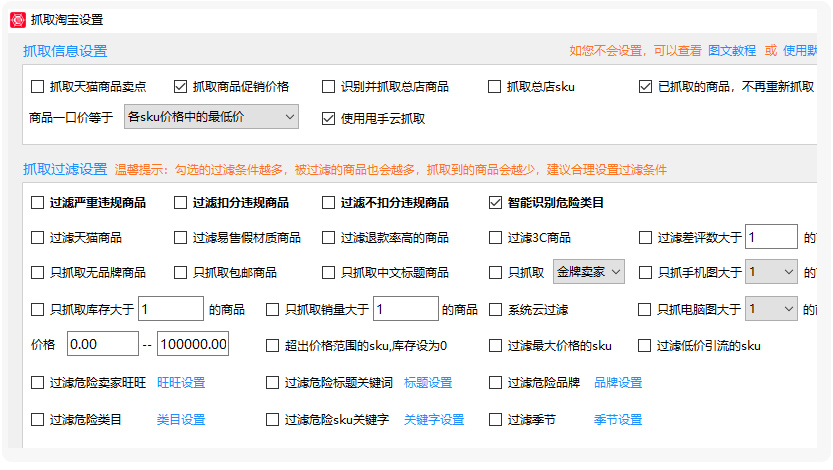
Task: Open the 图文教程 tutorial link
Action: [x=732, y=50]
